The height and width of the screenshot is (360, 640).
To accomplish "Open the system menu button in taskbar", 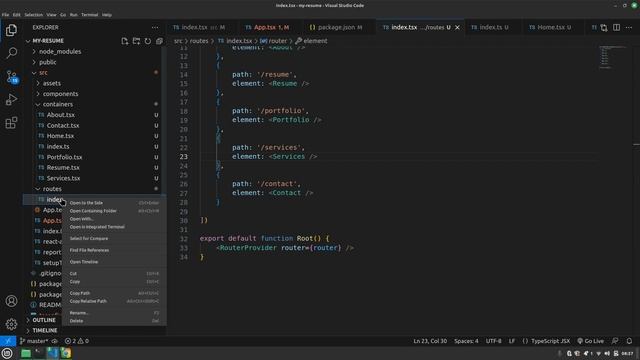I will pos(7,353).
